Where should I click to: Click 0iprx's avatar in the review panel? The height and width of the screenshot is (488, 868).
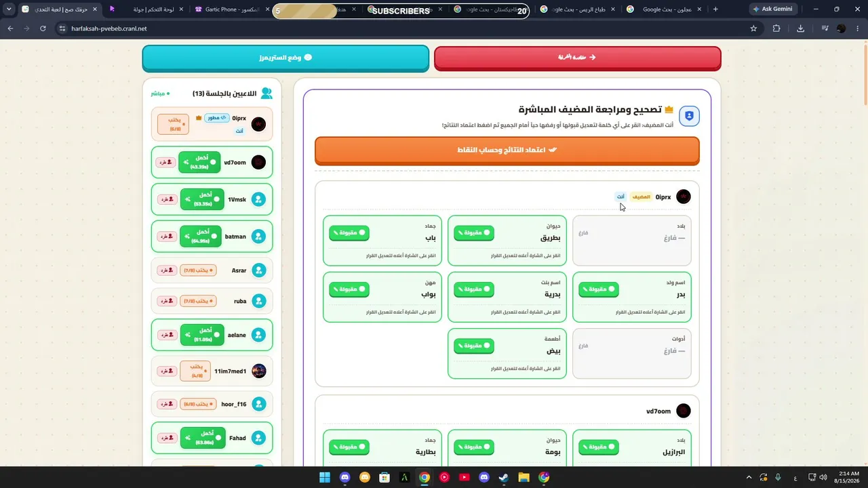click(684, 197)
